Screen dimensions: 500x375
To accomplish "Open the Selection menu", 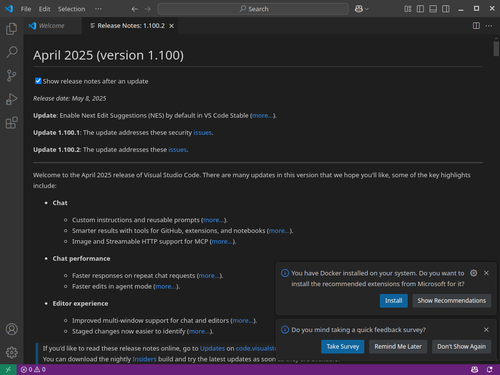I will click(71, 9).
